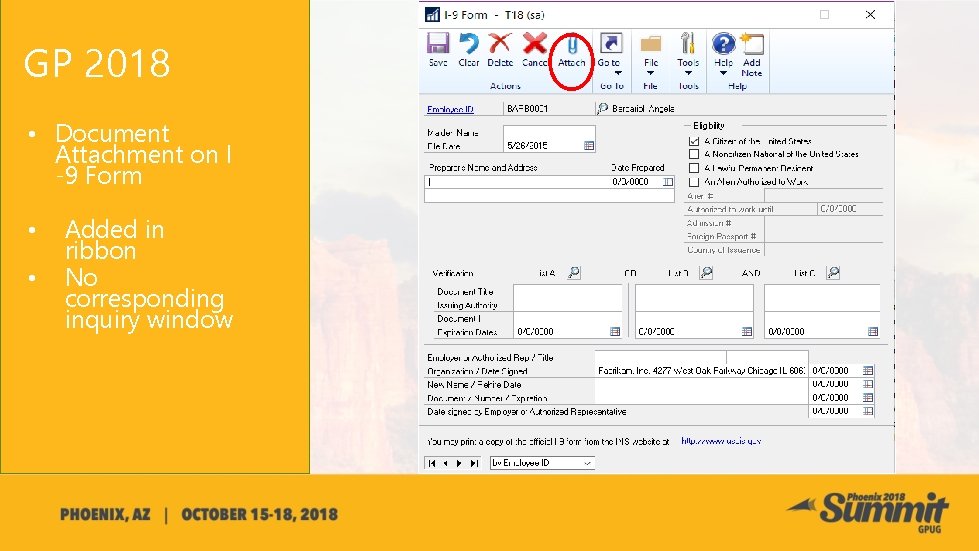
Task: Click the Preparers Name and Address field
Action: (517, 182)
